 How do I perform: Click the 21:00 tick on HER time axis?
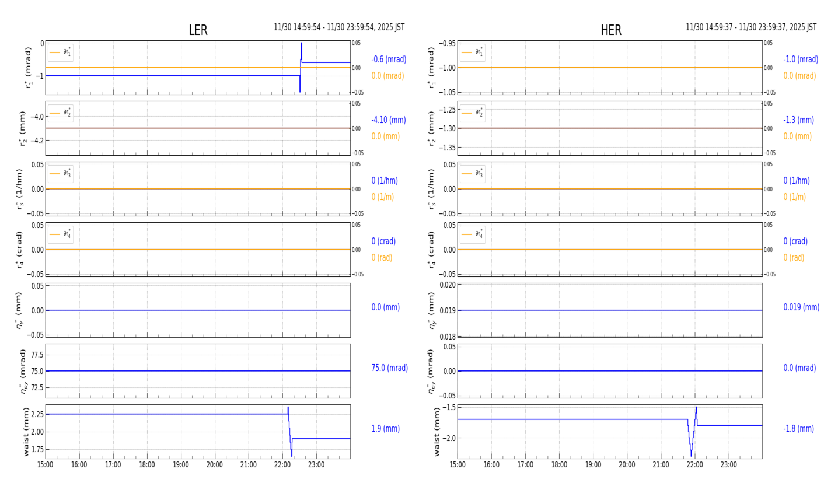[661, 465]
